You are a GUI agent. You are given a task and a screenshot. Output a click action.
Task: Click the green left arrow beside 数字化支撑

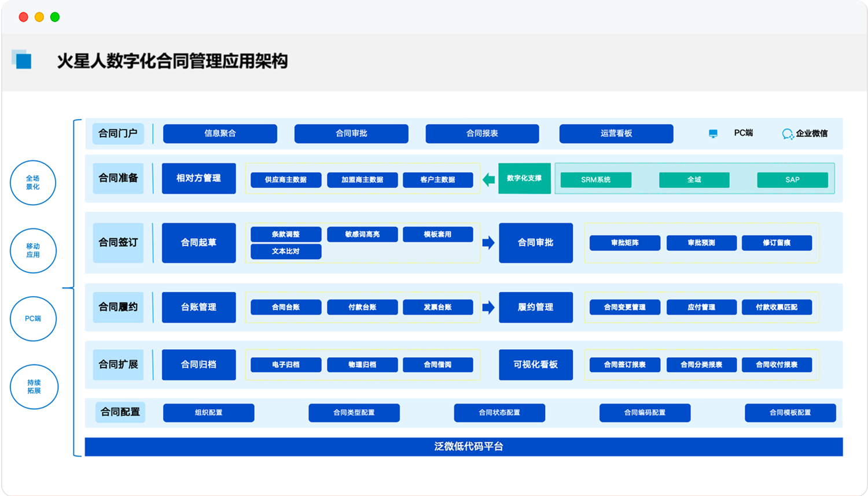point(489,179)
